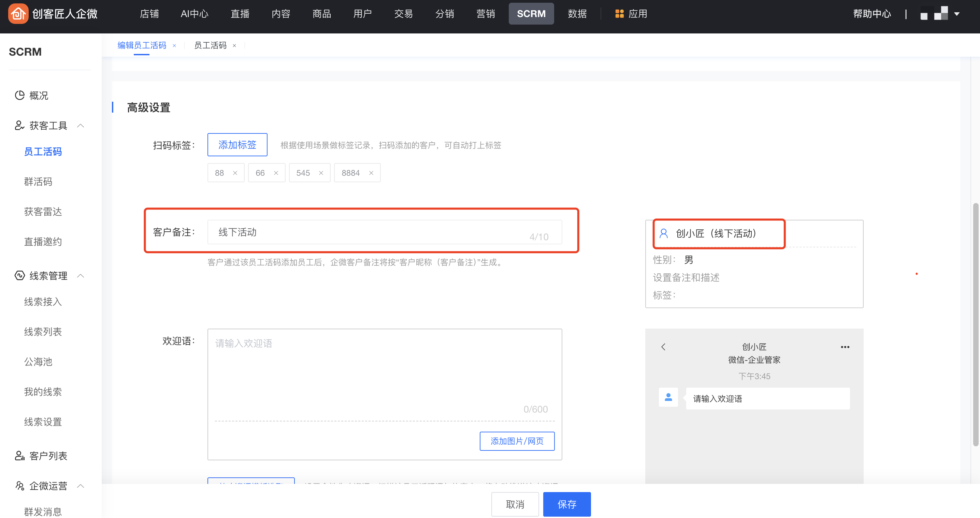Open the 用户 top menu
980x518 pixels.
pyautogui.click(x=362, y=14)
